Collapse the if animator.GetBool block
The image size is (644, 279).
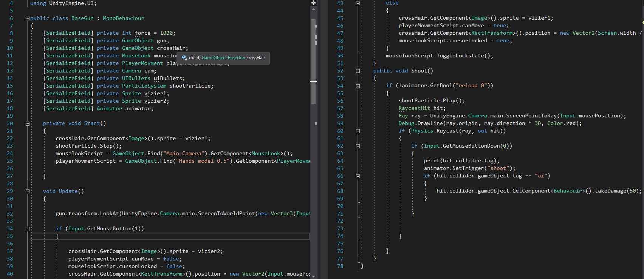click(358, 86)
